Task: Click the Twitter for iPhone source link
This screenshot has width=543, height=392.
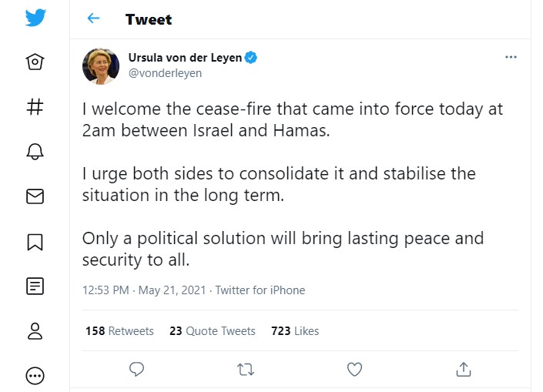Action: tap(260, 290)
